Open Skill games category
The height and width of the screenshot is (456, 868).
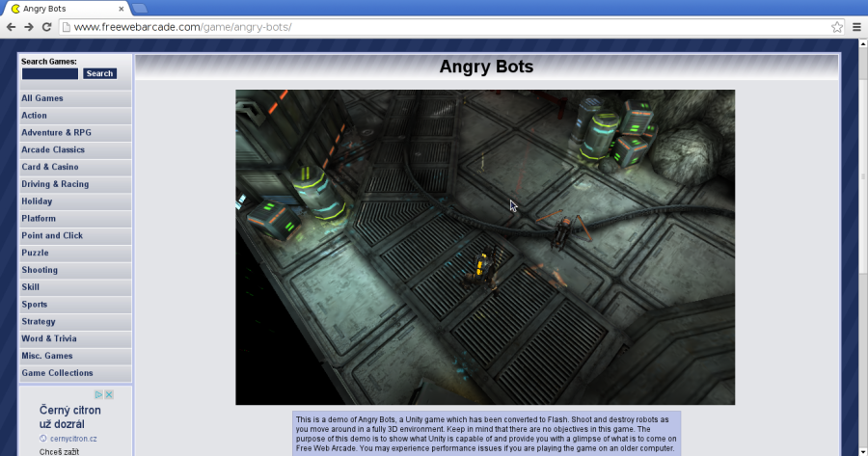click(x=75, y=286)
